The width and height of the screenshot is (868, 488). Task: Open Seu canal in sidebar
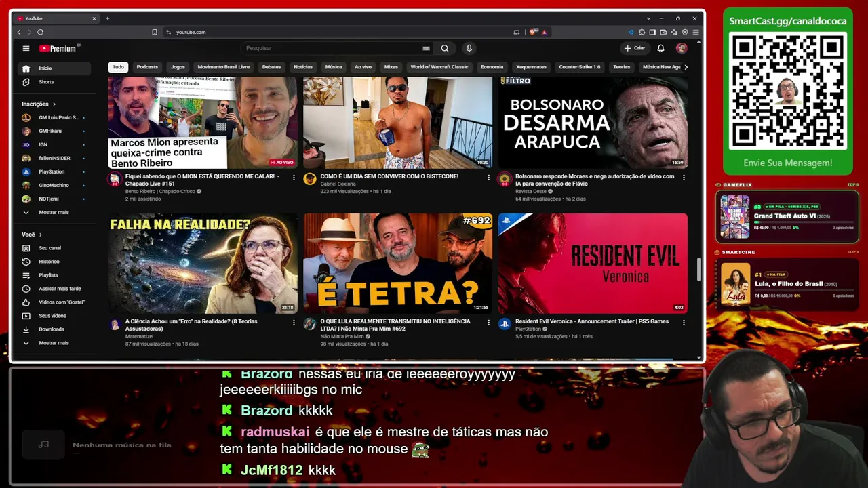pyautogui.click(x=55, y=248)
